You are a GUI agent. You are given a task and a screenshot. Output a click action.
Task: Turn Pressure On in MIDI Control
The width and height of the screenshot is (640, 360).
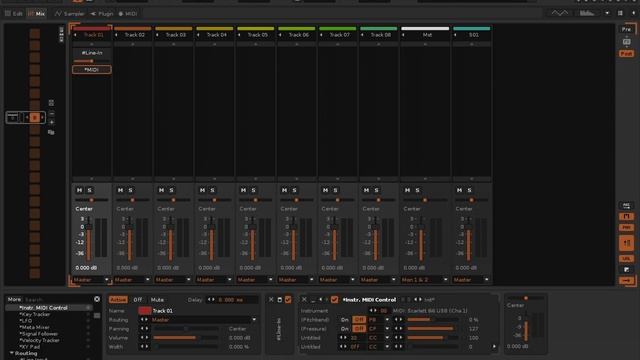coord(345,329)
